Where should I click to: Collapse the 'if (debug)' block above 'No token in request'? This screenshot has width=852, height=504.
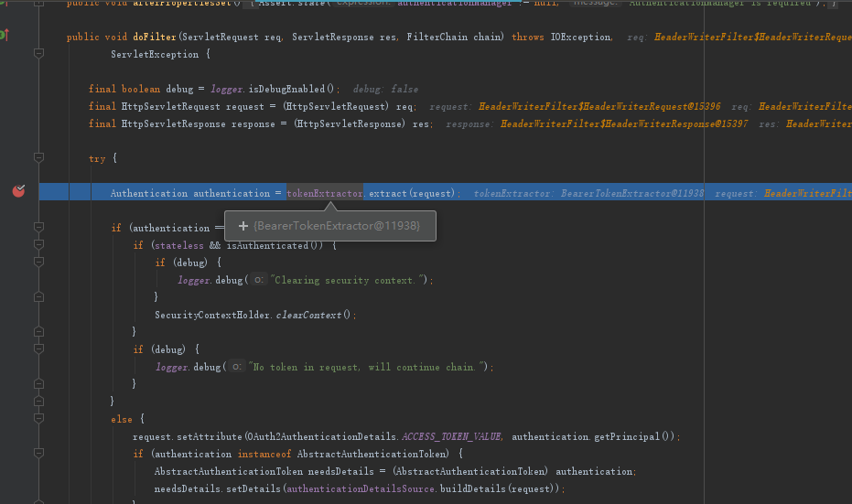[38, 349]
